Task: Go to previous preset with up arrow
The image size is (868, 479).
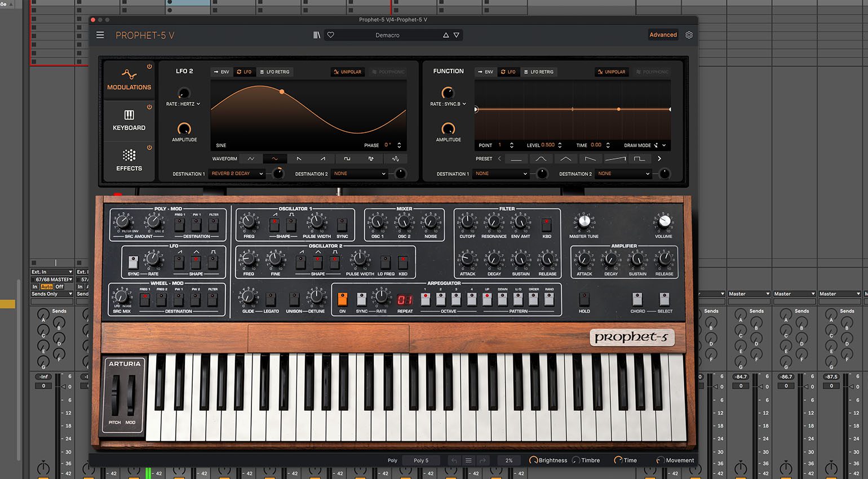Action: (446, 35)
